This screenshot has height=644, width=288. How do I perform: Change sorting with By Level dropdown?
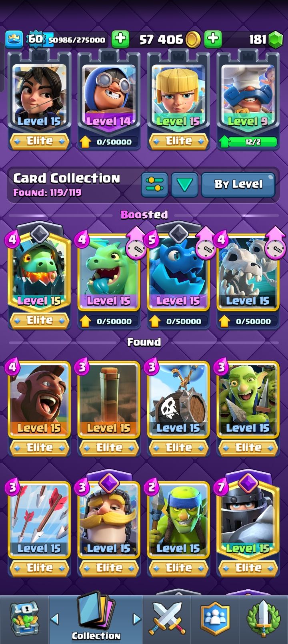coord(238,185)
